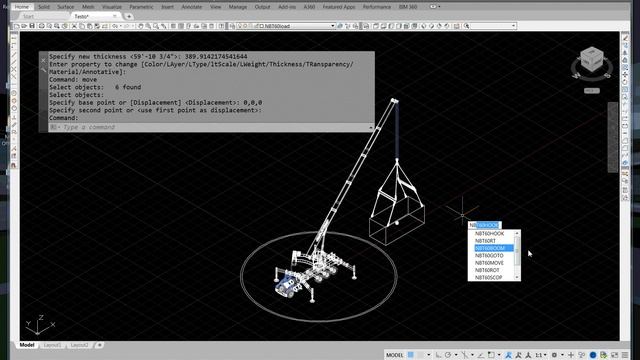This screenshot has width=640, height=360.
Task: Click the Clean Screen icon in status bar
Action: point(614,355)
